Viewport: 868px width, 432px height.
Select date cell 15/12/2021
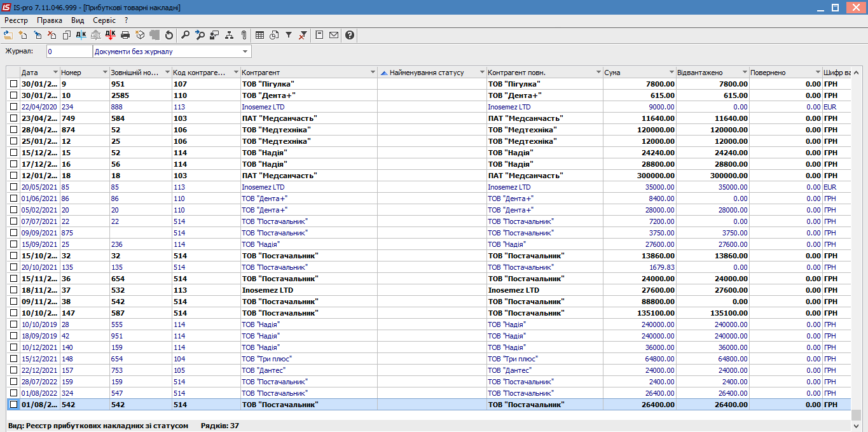[40, 359]
